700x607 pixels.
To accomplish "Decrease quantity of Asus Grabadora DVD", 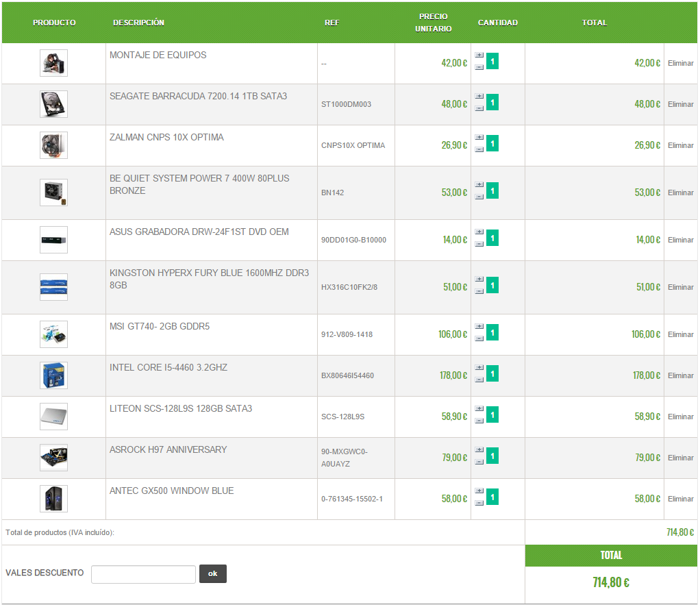I will (x=479, y=245).
